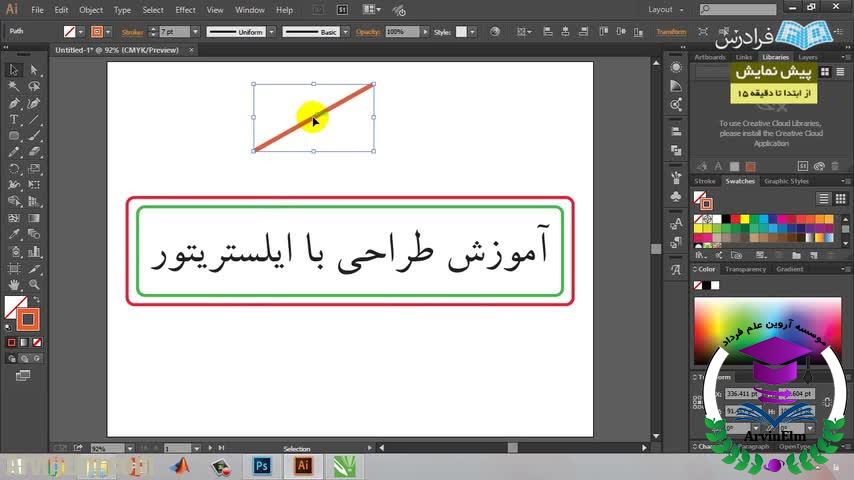
Task: Select the Rotate tool
Action: click(x=14, y=169)
